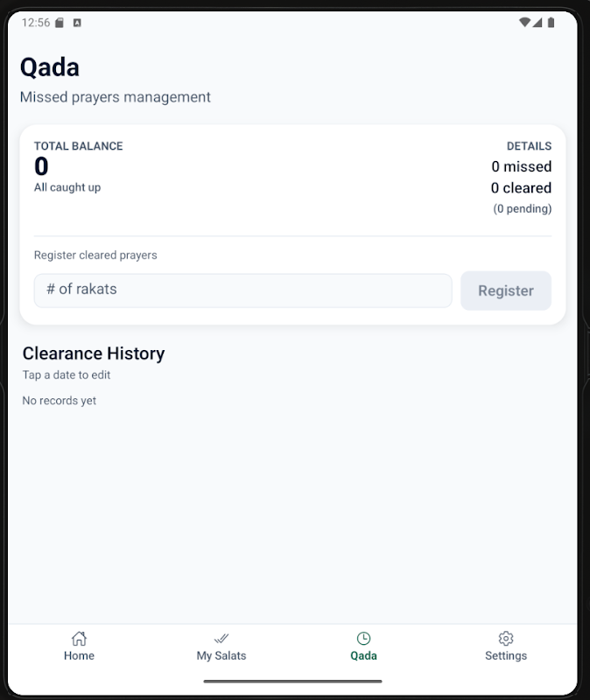The width and height of the screenshot is (590, 700).
Task: Tap the Qada page title
Action: (50, 67)
